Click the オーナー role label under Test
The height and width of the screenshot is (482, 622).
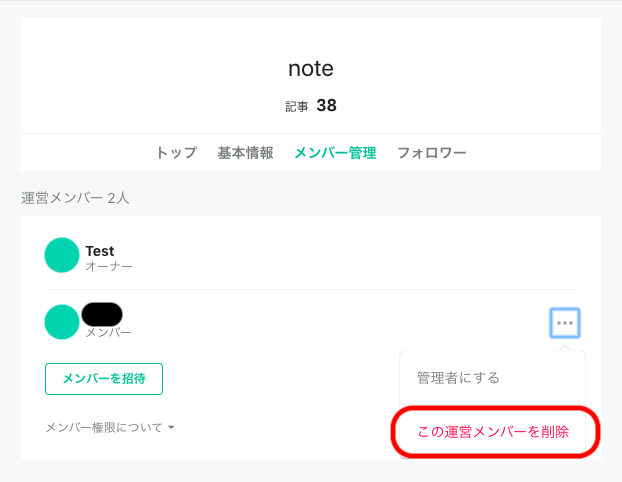pyautogui.click(x=109, y=266)
